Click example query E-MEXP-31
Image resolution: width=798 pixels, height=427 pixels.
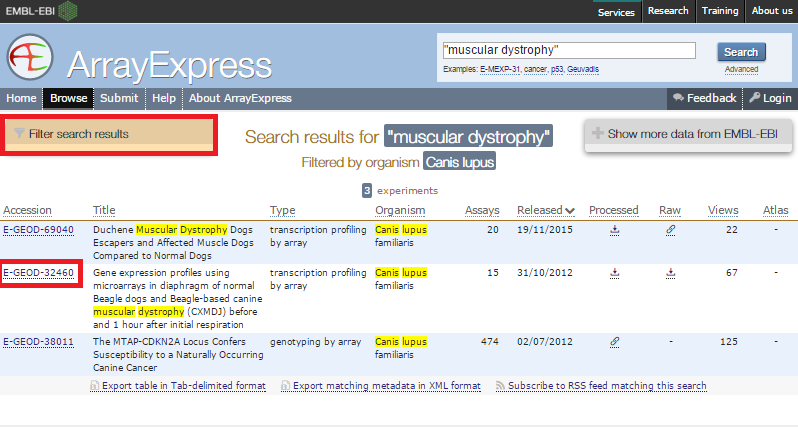point(500,69)
